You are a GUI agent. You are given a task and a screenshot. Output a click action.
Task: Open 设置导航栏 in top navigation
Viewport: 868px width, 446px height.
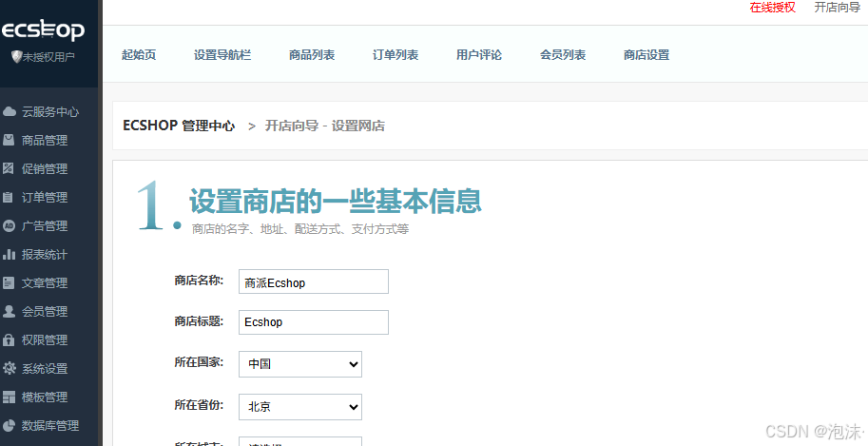(222, 55)
